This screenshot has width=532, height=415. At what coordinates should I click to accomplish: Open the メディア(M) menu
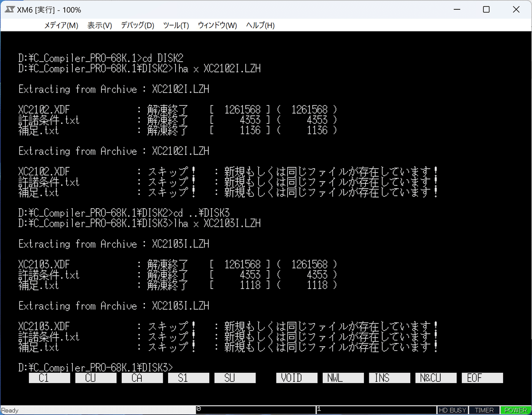(61, 25)
